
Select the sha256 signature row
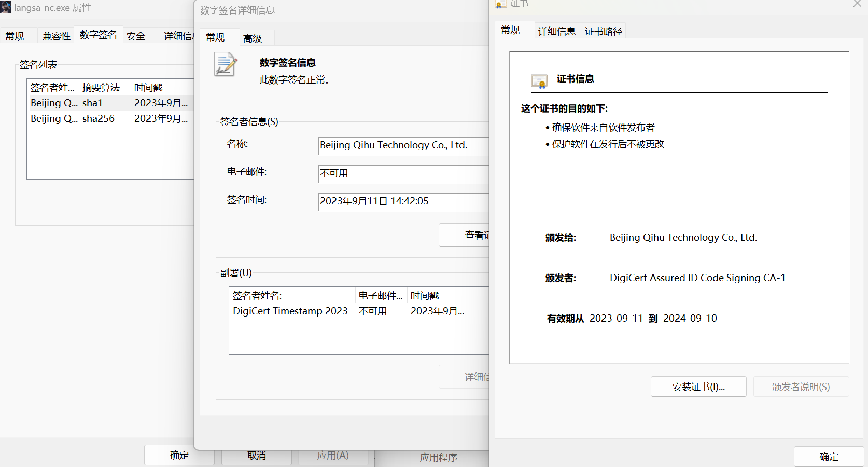click(110, 118)
